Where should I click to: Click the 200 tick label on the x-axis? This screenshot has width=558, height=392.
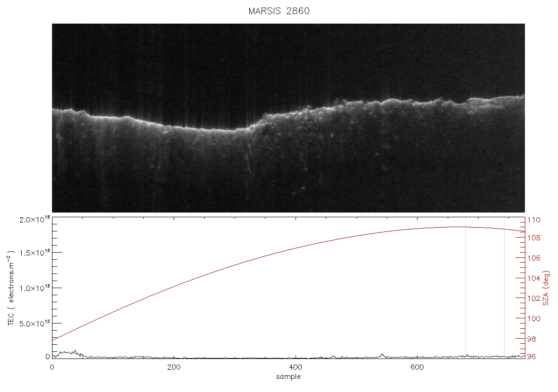[174, 367]
